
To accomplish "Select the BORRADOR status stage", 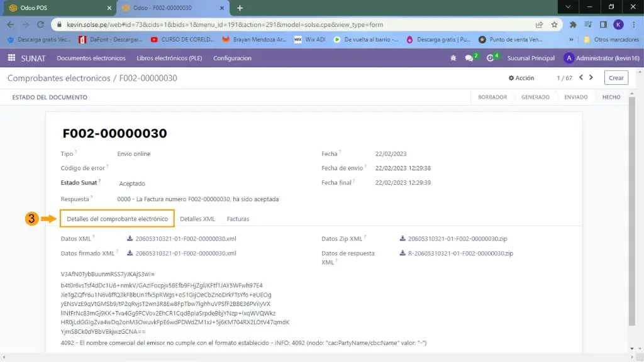I will (492, 97).
